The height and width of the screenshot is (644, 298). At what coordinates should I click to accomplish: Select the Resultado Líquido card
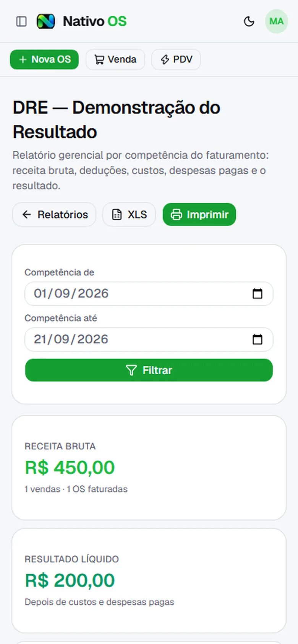[x=149, y=581]
